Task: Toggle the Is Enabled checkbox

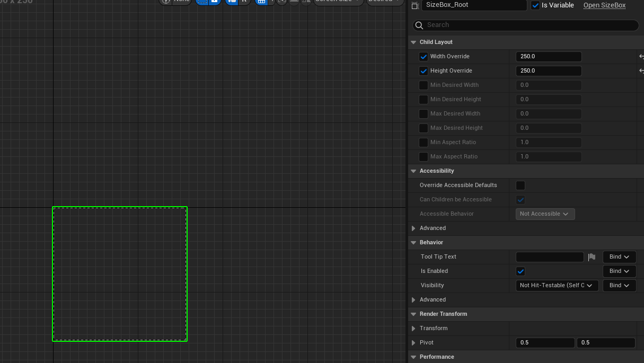Action: coord(521,271)
